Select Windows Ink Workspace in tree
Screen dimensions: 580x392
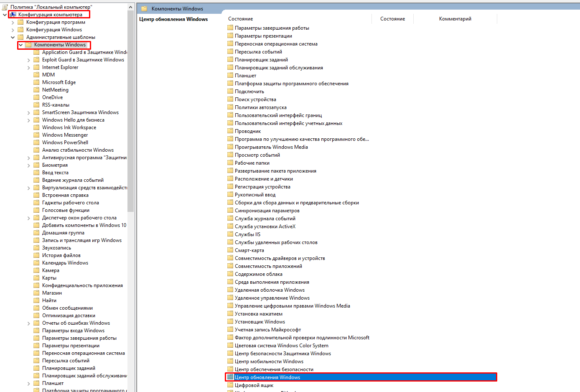(x=69, y=127)
